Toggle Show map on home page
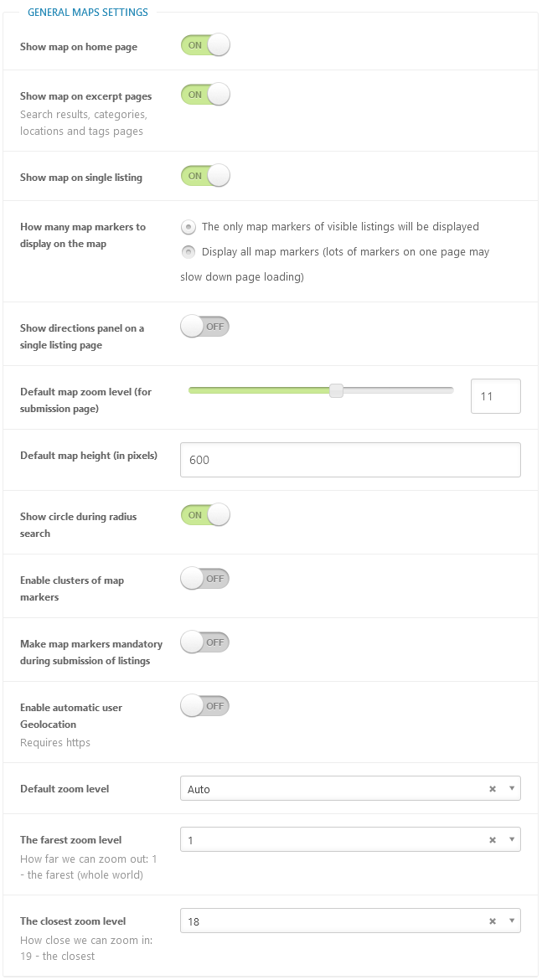542x980 pixels. (x=205, y=45)
